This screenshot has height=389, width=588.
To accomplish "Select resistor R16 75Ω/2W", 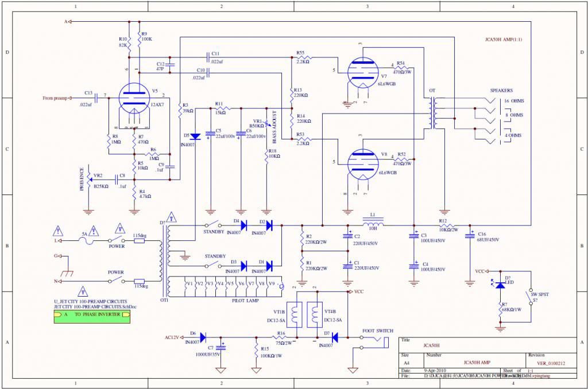I will coord(281,337).
